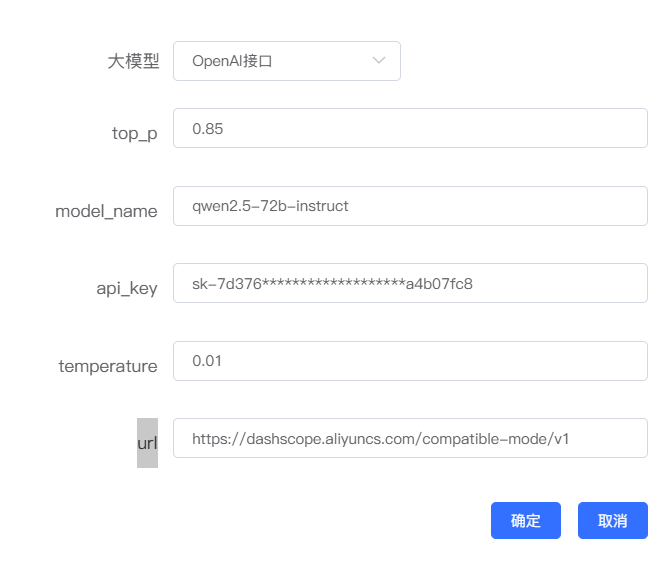672x562 pixels.
Task: Select the api_key input field
Action: click(x=410, y=283)
